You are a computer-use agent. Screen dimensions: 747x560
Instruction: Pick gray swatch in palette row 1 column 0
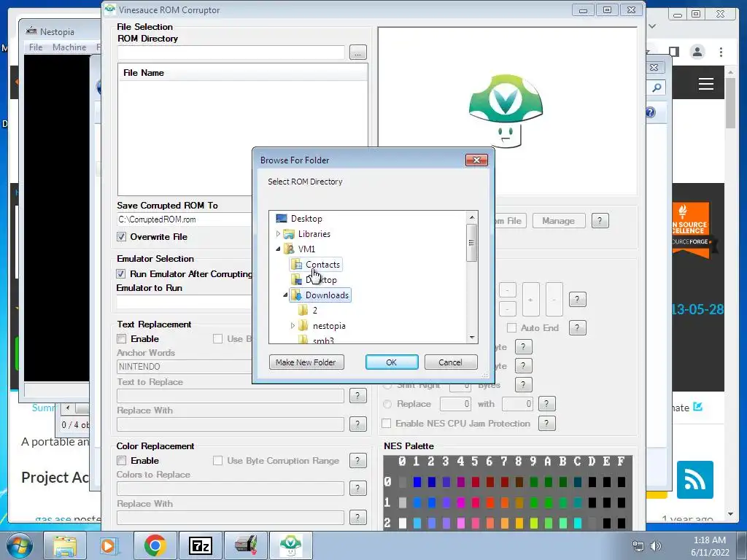click(403, 502)
